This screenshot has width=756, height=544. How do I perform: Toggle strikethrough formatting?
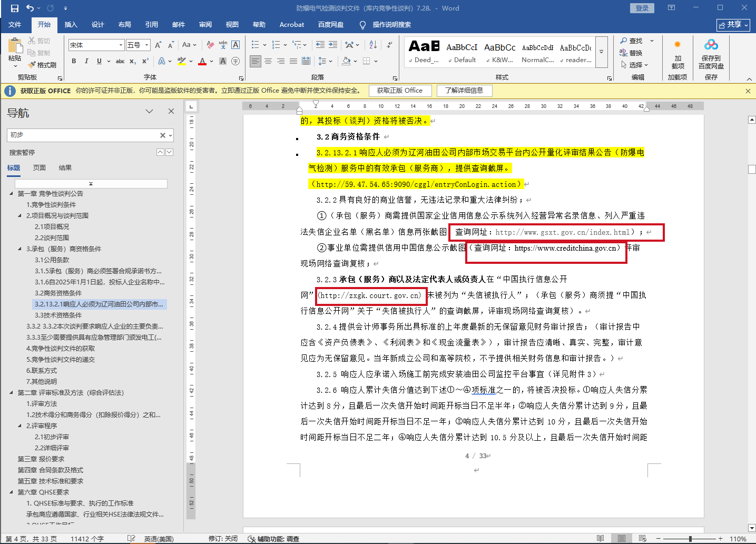120,61
